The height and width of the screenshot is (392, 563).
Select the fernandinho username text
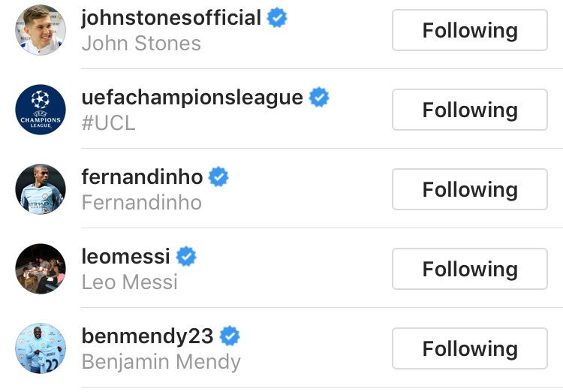(x=142, y=177)
